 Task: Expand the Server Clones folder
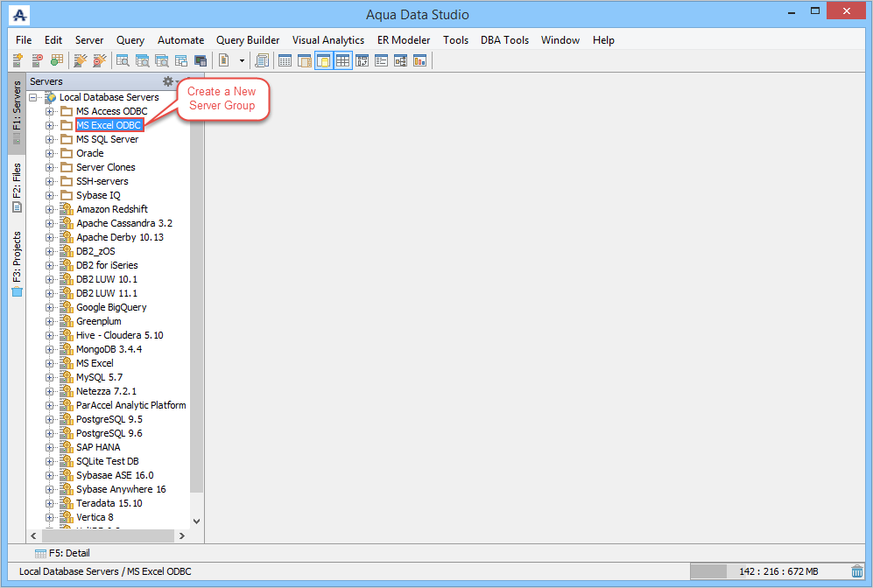50,167
